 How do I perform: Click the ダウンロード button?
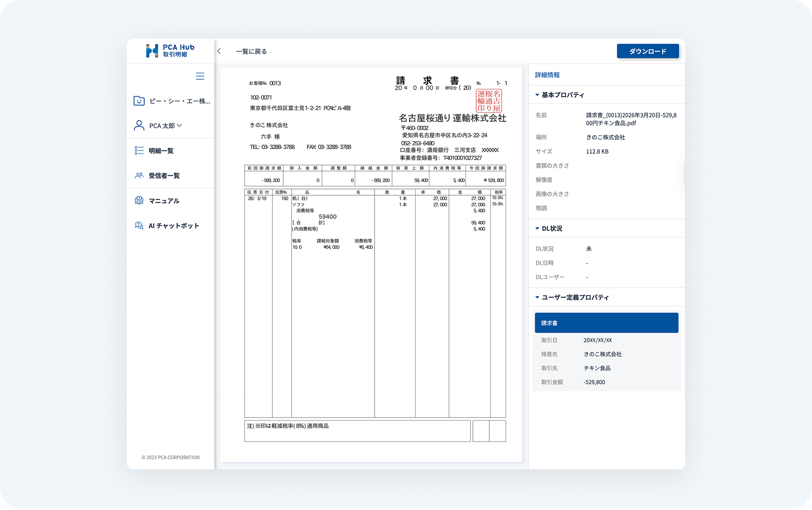(x=648, y=51)
